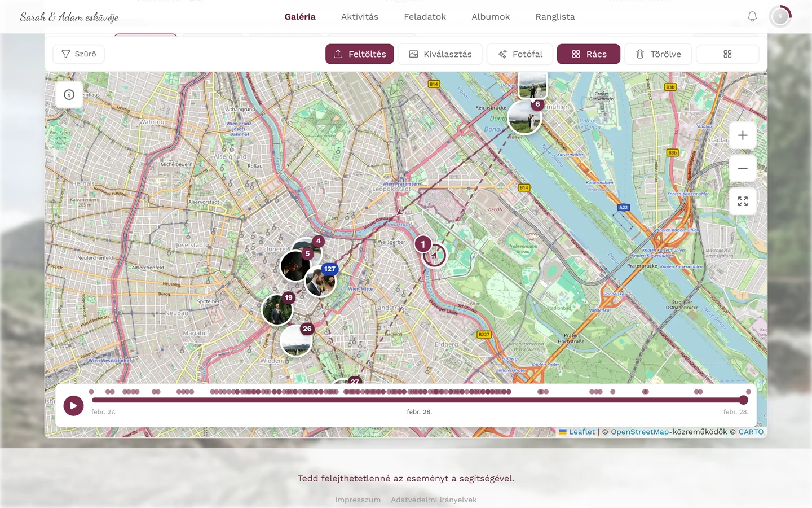Image resolution: width=812 pixels, height=508 pixels.
Task: Open the Szűrő filter
Action: pos(78,54)
